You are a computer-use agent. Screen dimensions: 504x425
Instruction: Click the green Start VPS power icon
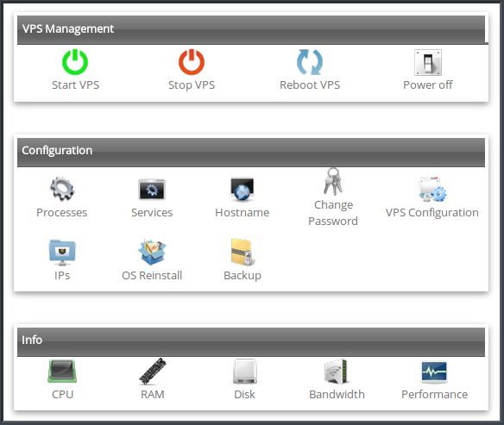pos(75,62)
